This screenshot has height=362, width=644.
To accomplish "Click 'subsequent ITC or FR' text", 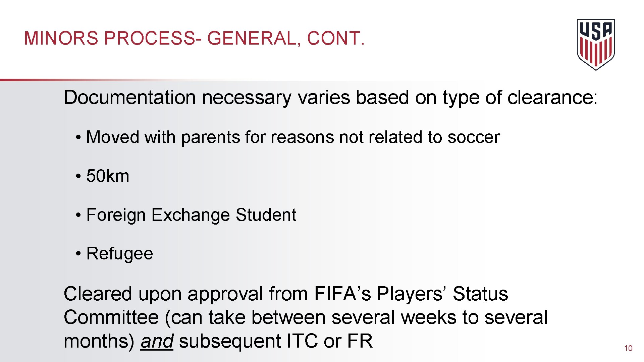I will click(x=276, y=341).
